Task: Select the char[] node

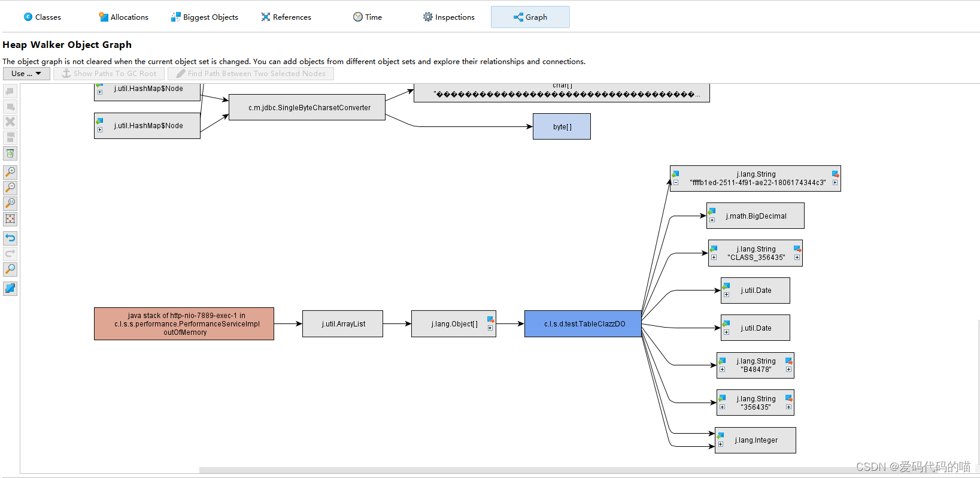Action: [x=562, y=93]
